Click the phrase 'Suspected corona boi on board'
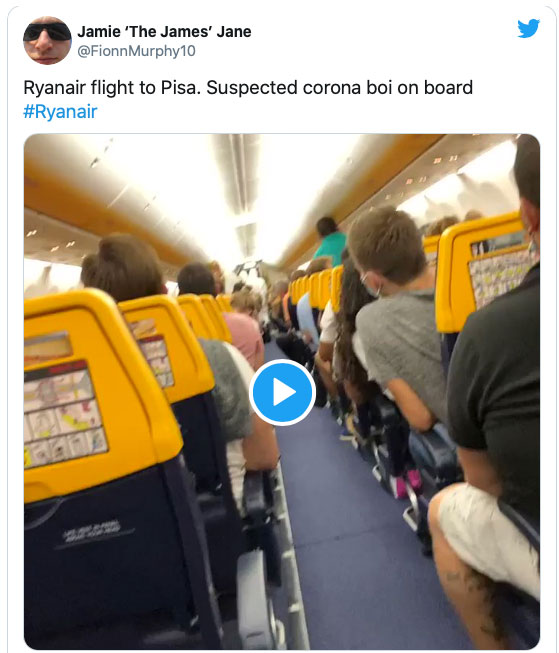The width and height of the screenshot is (559, 653). (x=339, y=88)
